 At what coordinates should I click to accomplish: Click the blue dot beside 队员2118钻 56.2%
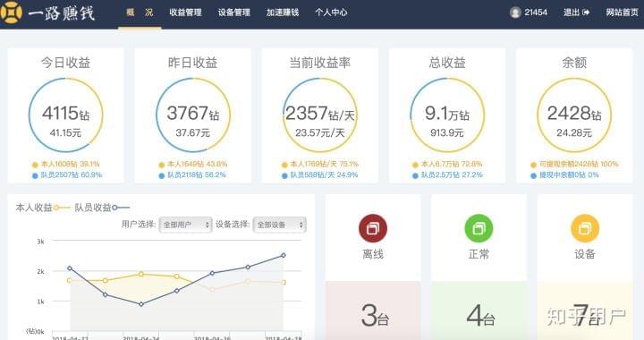pyautogui.click(x=161, y=175)
